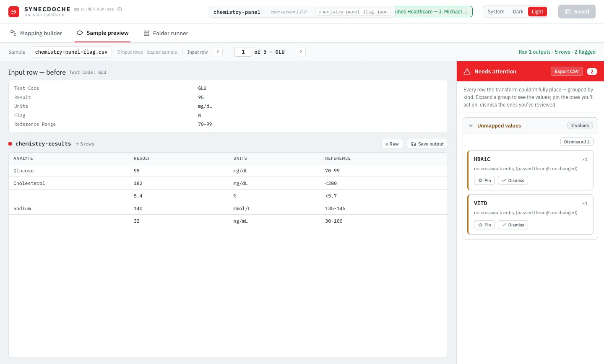Click the red chemistry-results status square
The image size is (604, 364).
10,144
